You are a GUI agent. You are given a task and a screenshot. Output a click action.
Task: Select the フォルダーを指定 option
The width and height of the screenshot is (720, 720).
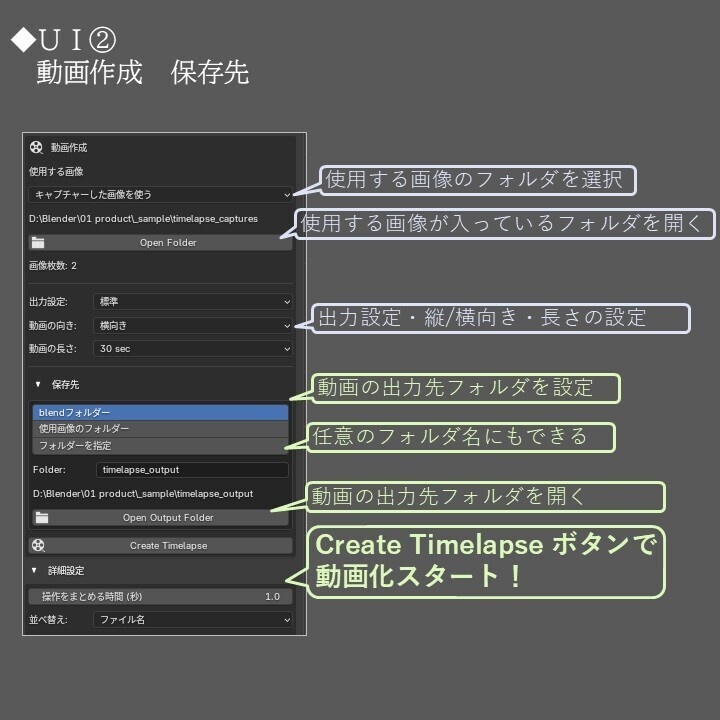click(160, 445)
